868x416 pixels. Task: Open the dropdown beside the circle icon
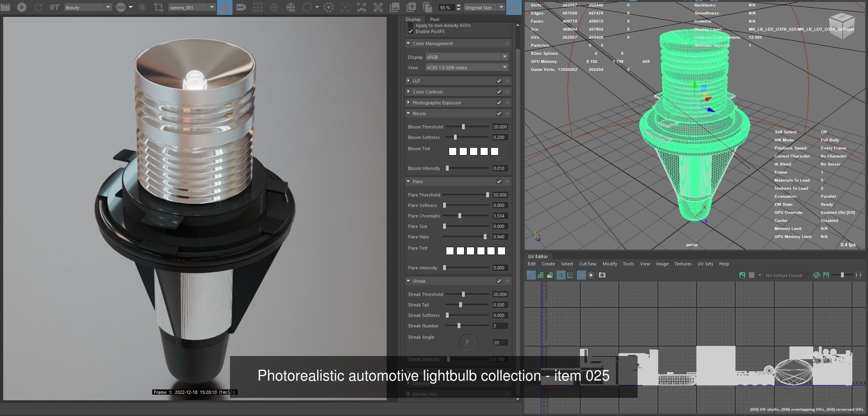(317, 7)
